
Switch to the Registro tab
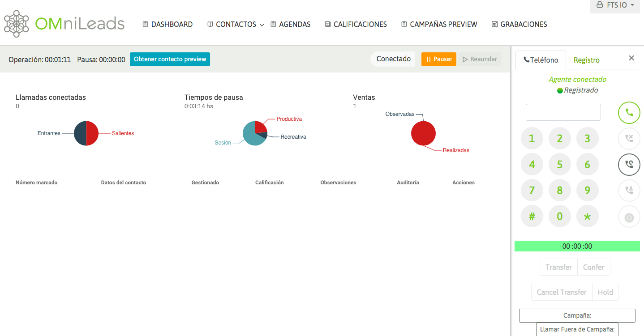click(586, 60)
